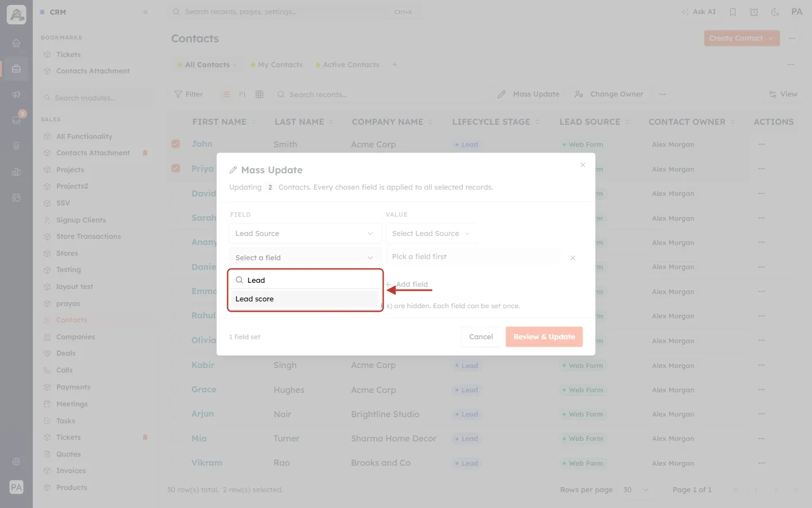
Task: Sort by the Company Name column header
Action: [x=392, y=122]
